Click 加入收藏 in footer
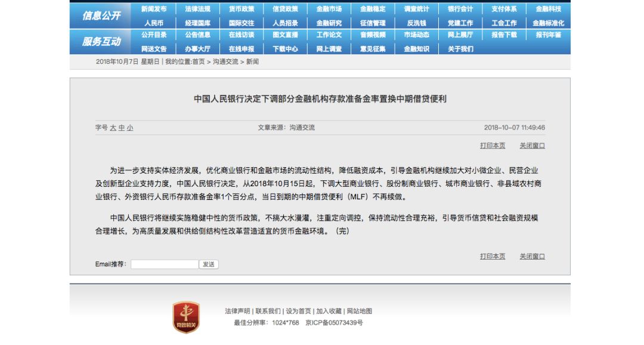The width and height of the screenshot is (644, 345). (x=329, y=312)
